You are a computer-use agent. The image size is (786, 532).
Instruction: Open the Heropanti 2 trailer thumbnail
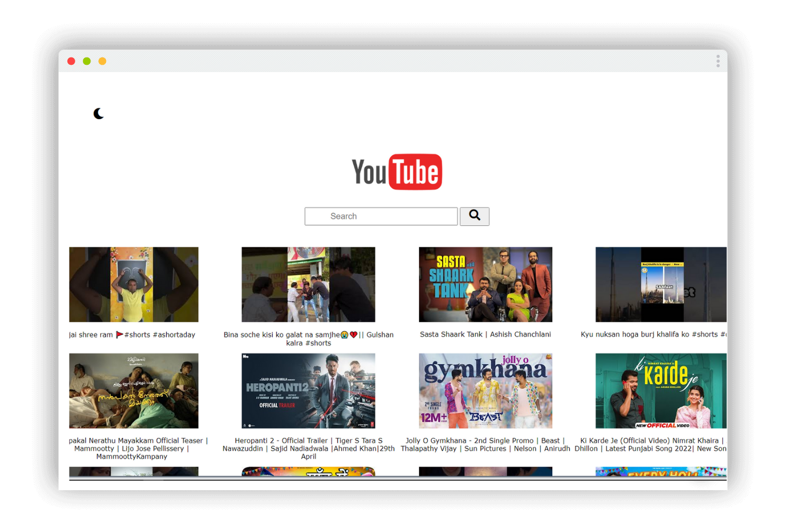(x=308, y=391)
